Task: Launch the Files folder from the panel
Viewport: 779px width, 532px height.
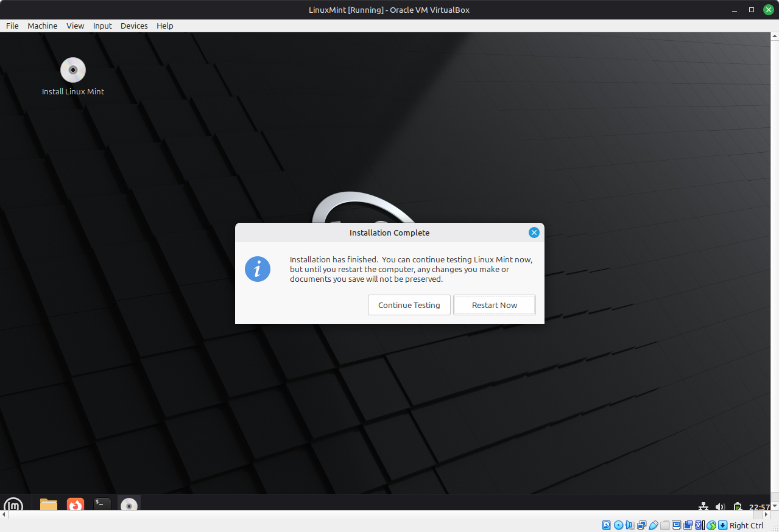Action: tap(49, 505)
